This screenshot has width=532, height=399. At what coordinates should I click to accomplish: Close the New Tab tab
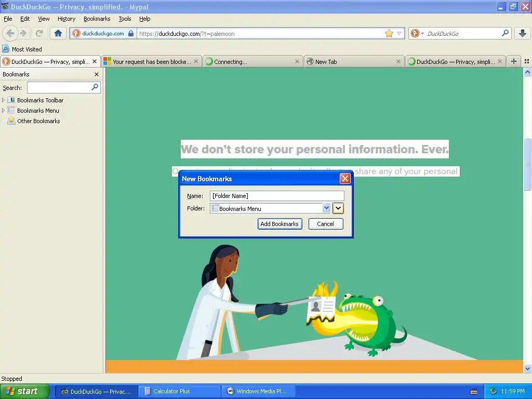pos(398,61)
